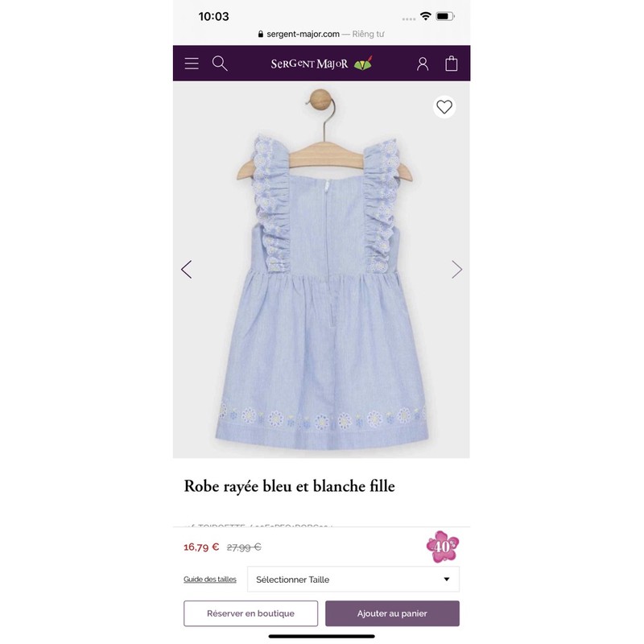Viewport: 644px width, 644px height.
Task: Show next product image arrow
Action: pos(456,270)
